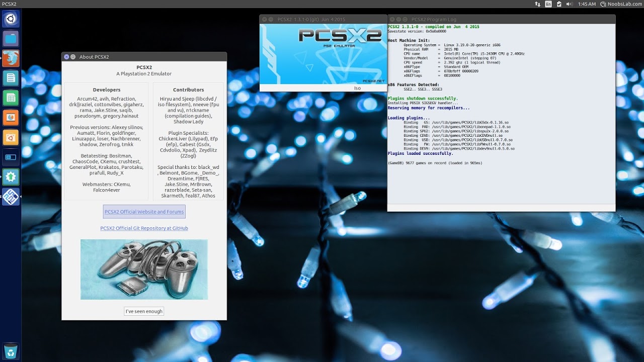Open the text editor icon in the launcher

[x=10, y=78]
